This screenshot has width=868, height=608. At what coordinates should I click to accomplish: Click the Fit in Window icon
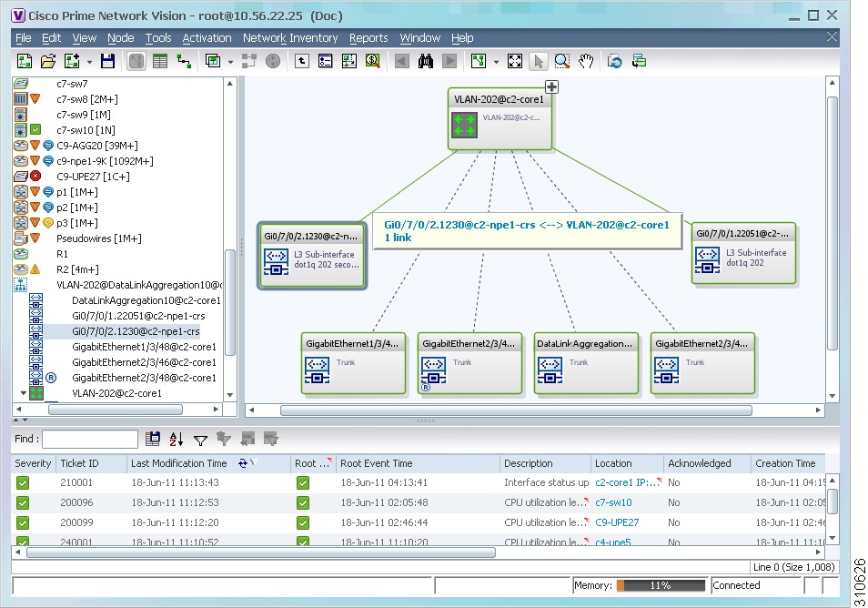coord(515,61)
